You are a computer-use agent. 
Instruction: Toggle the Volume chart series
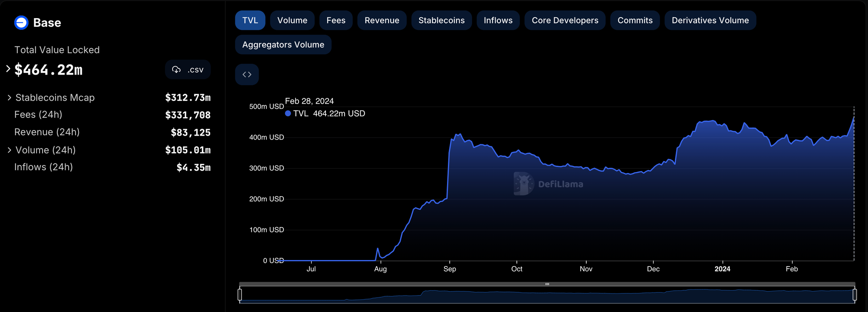point(293,20)
